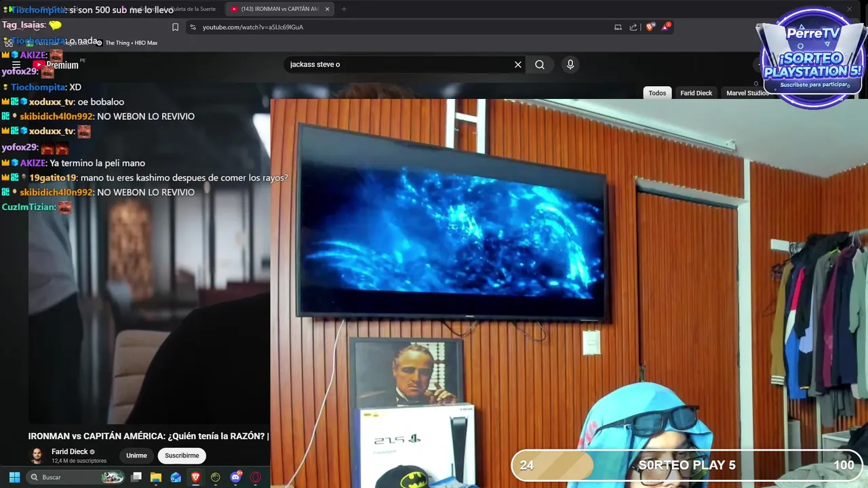Click the cast/media icon in address bar
Viewport: 868px width, 488px height.
(618, 27)
